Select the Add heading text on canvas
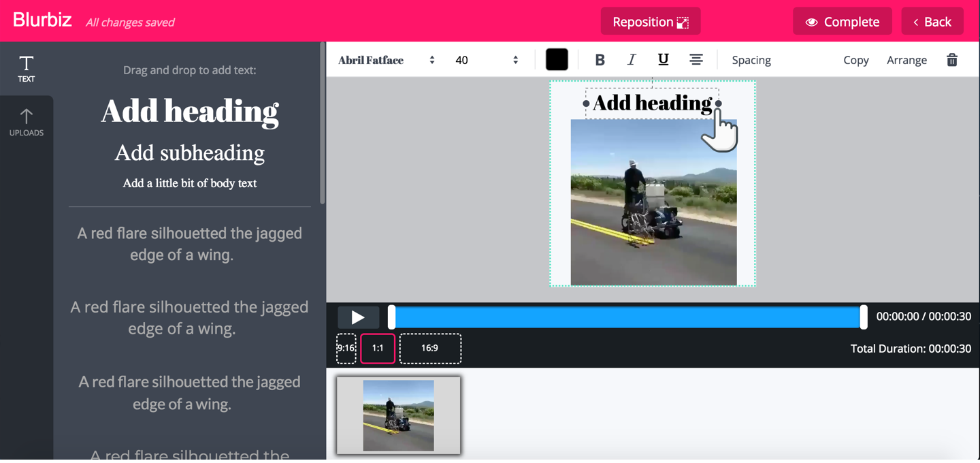The image size is (980, 463). coord(652,103)
